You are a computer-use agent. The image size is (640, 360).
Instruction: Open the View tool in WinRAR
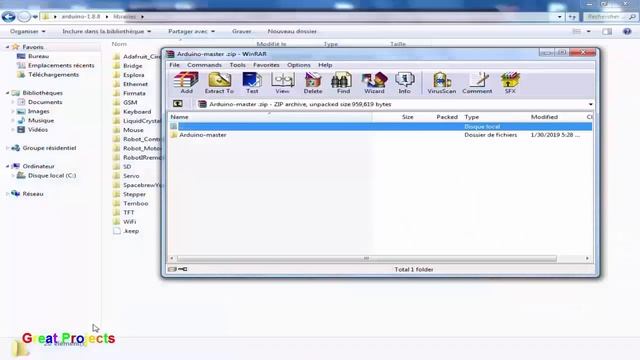(x=282, y=82)
